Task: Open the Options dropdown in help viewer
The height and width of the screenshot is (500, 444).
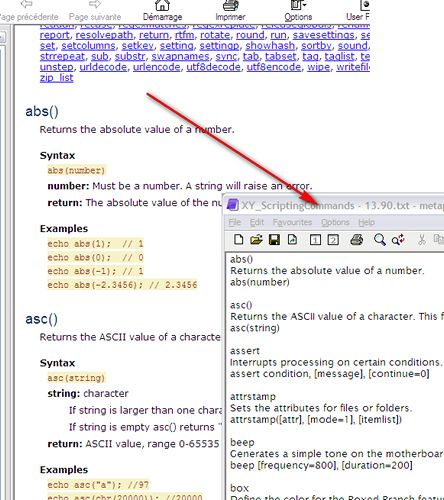Action: pos(298,10)
